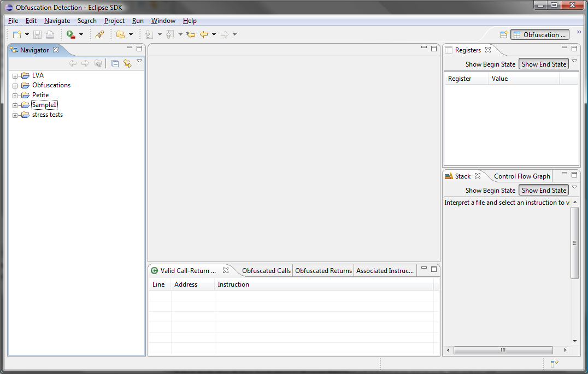Open the New wizard dropdown arrow
The height and width of the screenshot is (374, 588).
coord(27,34)
